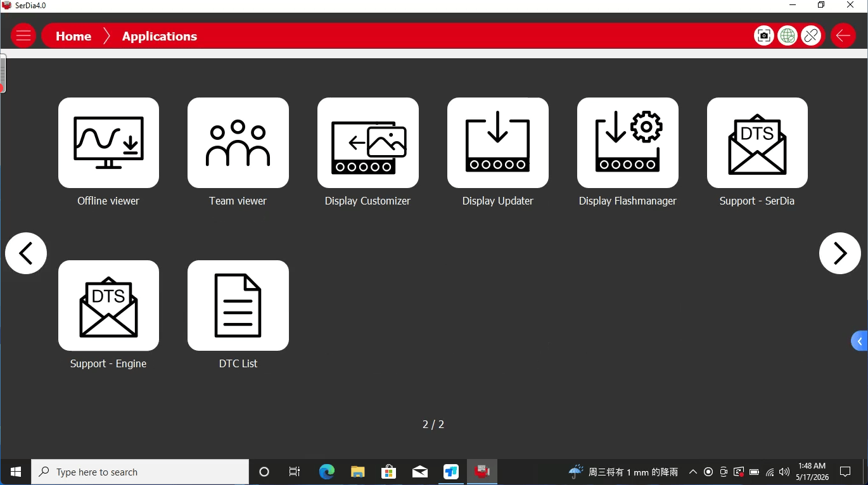The image size is (868, 485).
Task: Launch the Team viewer tile
Action: tap(238, 142)
